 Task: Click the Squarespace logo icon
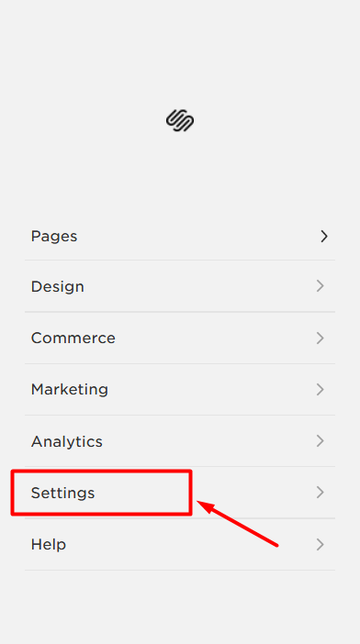click(180, 120)
